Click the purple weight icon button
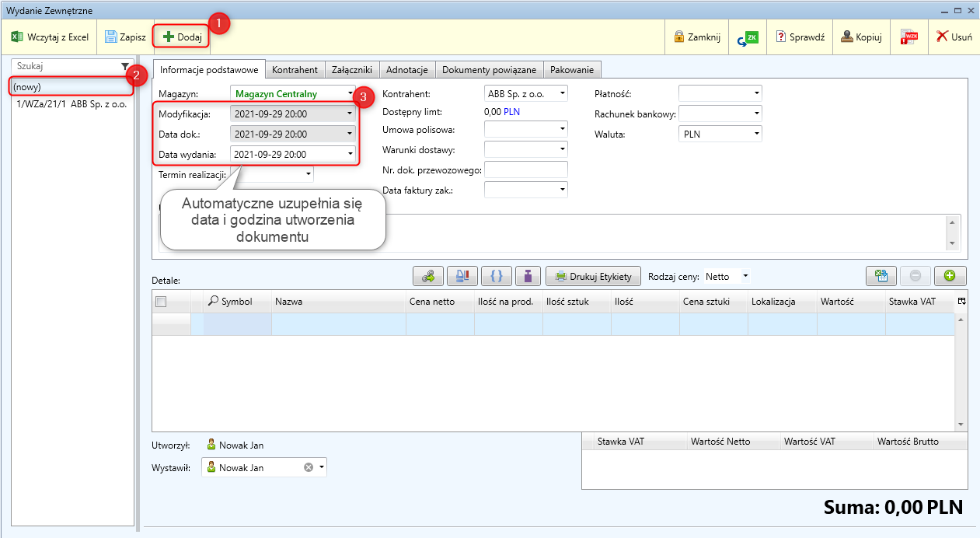Image resolution: width=980 pixels, height=538 pixels. click(x=528, y=276)
